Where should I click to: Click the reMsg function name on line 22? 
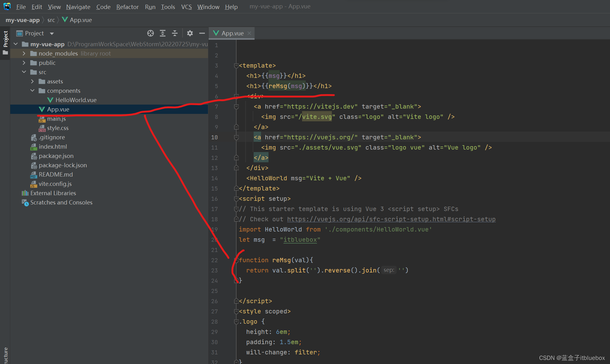point(282,260)
